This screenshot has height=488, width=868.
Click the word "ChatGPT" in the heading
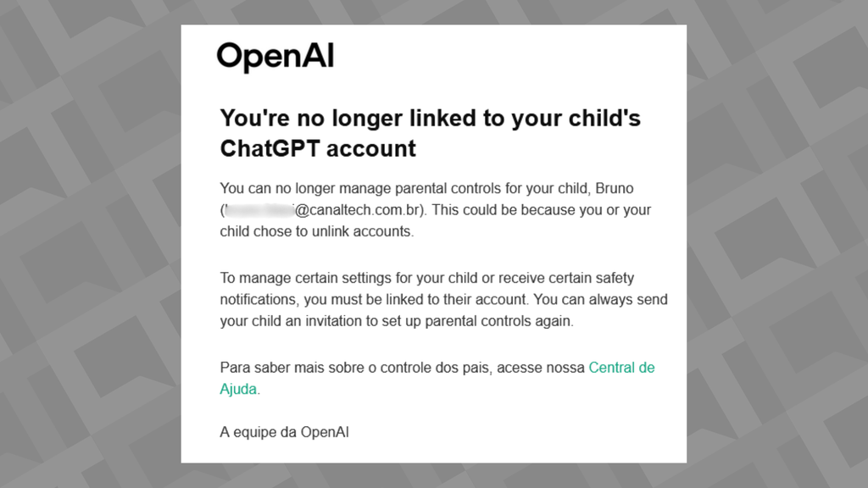point(270,149)
